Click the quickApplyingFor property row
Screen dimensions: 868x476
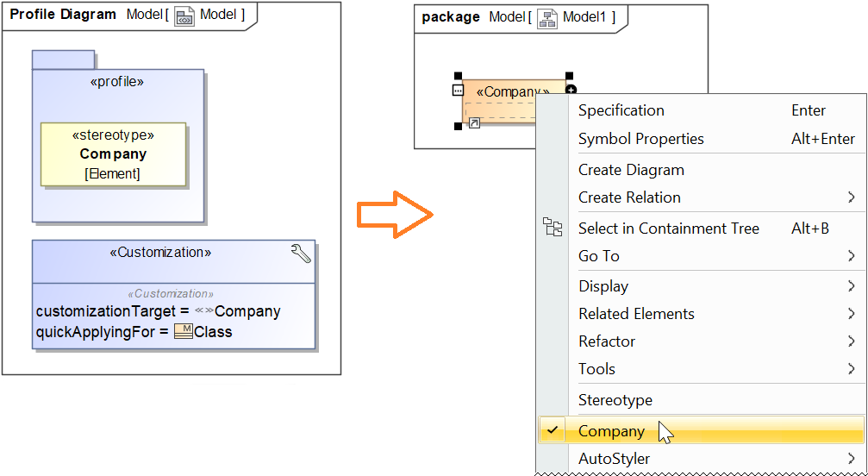click(134, 332)
